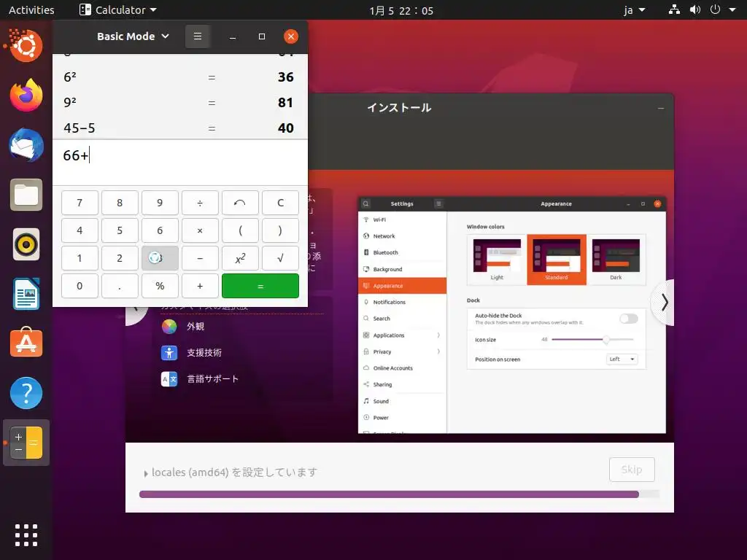Viewport: 747px width, 560px height.
Task: Select Appearance in Settings sidebar
Action: point(402,286)
